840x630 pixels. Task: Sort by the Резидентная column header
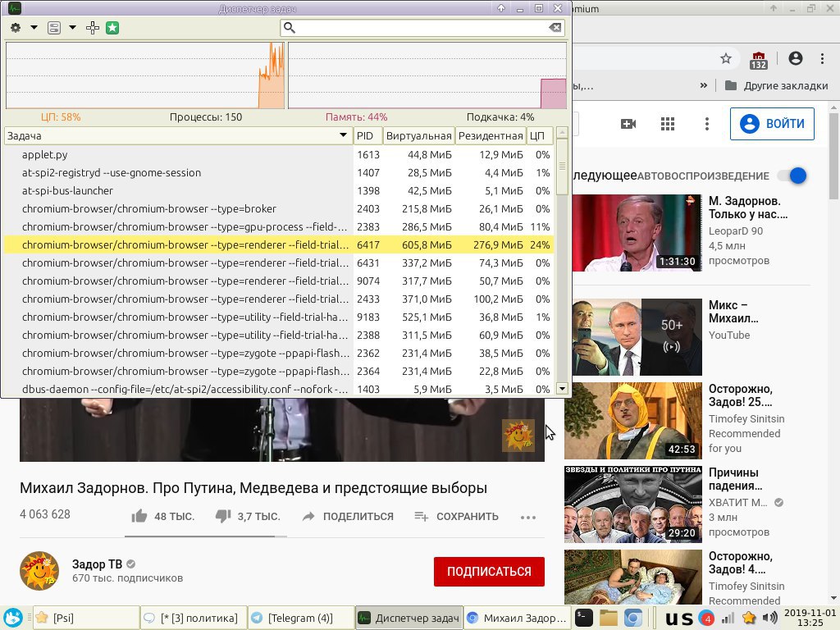coord(491,136)
